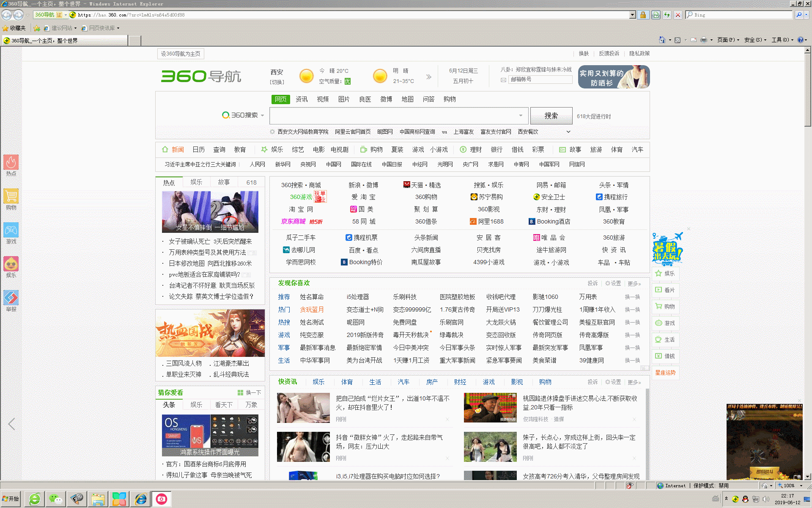Click the Help question mark icon
Screen dimensions: 812x508
(x=800, y=40)
